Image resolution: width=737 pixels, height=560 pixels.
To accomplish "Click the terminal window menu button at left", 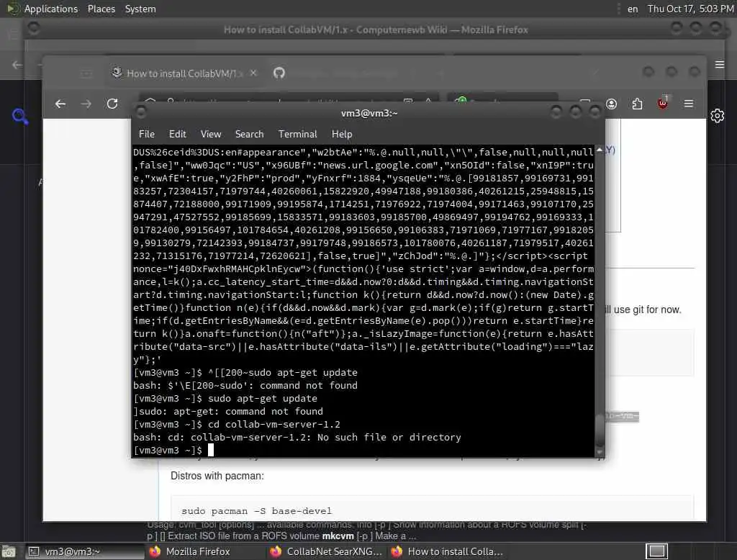I will (140, 112).
